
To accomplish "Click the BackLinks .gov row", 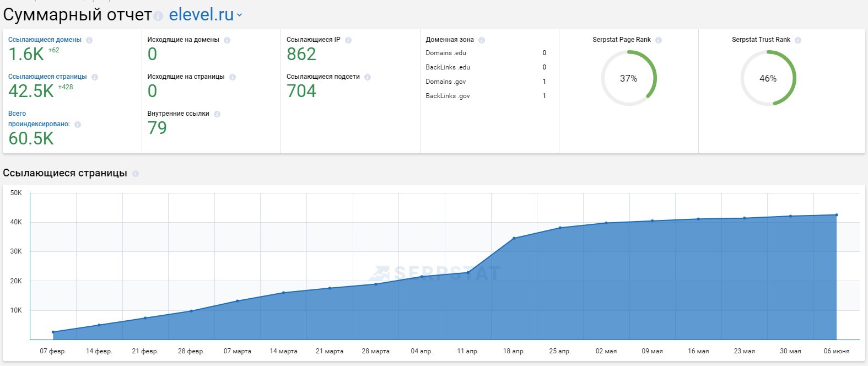I will click(486, 96).
